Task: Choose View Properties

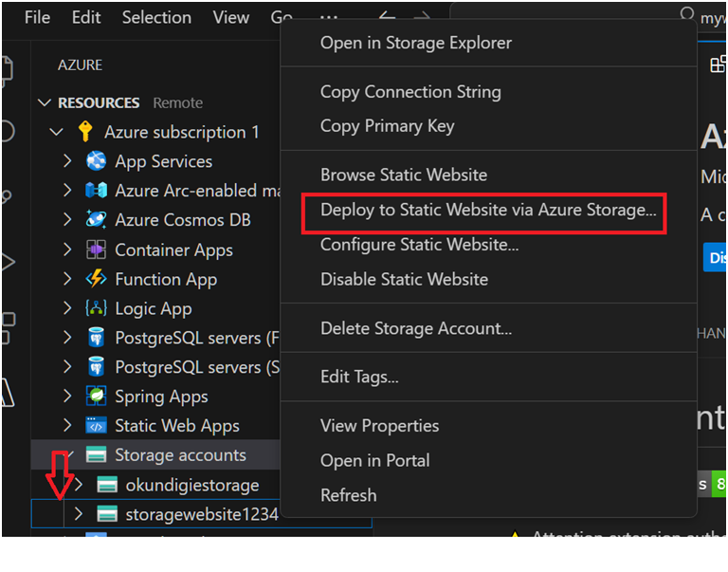Action: point(488,426)
